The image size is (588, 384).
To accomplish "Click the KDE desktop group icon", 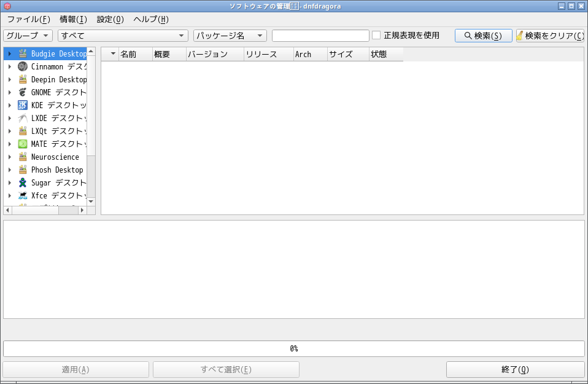I will coord(23,105).
